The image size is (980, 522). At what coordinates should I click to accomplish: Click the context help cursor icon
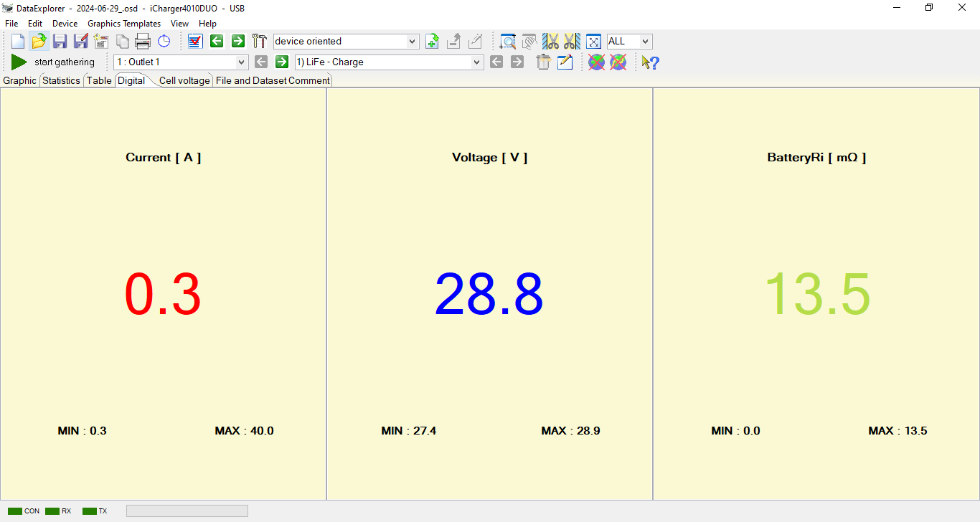[x=650, y=62]
